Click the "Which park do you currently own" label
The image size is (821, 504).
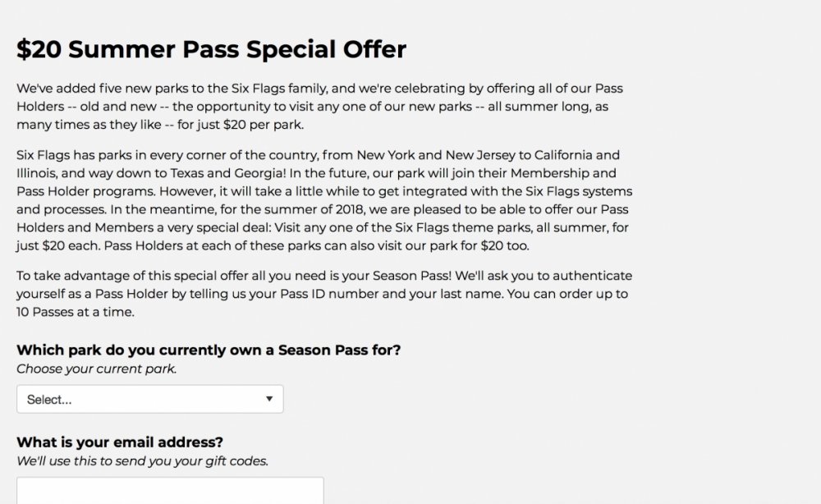click(209, 350)
